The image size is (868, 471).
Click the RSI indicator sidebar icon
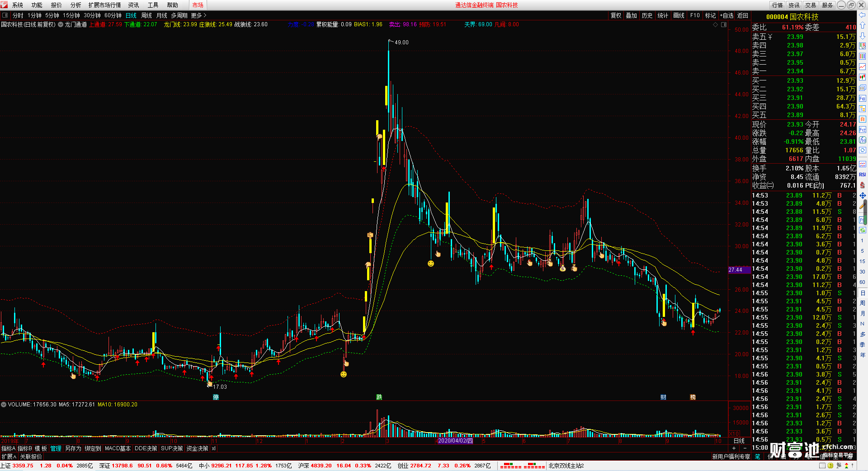(862, 174)
